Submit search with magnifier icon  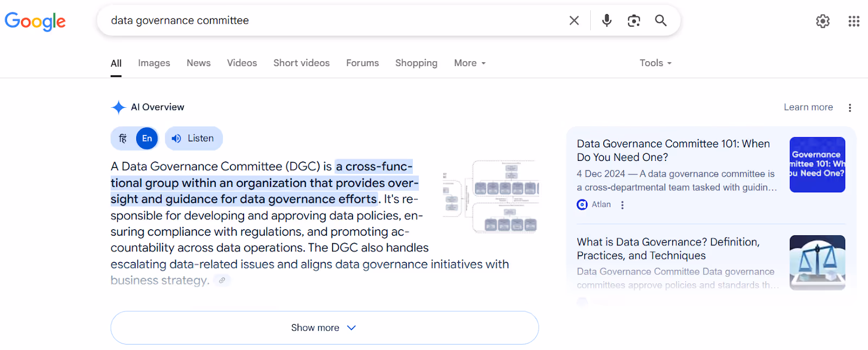point(660,21)
